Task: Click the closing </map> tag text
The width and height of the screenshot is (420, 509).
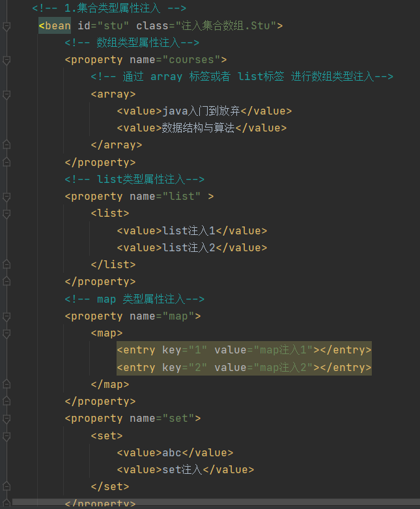Action: 110,384
